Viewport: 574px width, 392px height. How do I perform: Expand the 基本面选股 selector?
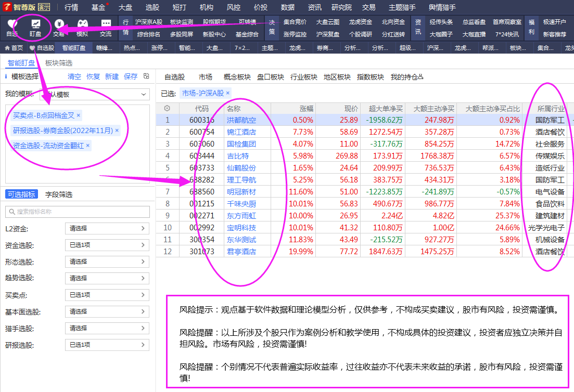click(x=107, y=311)
